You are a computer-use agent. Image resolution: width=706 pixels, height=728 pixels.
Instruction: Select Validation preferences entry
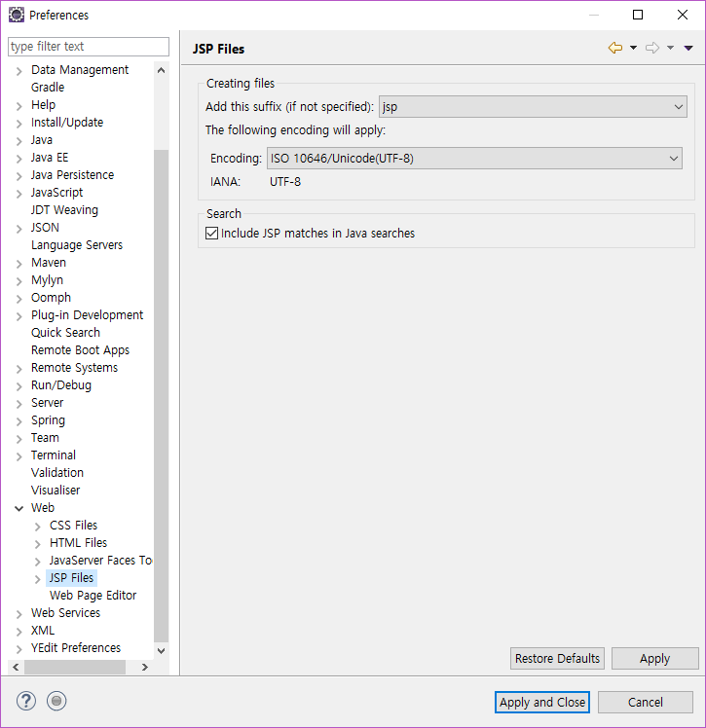[x=57, y=473]
